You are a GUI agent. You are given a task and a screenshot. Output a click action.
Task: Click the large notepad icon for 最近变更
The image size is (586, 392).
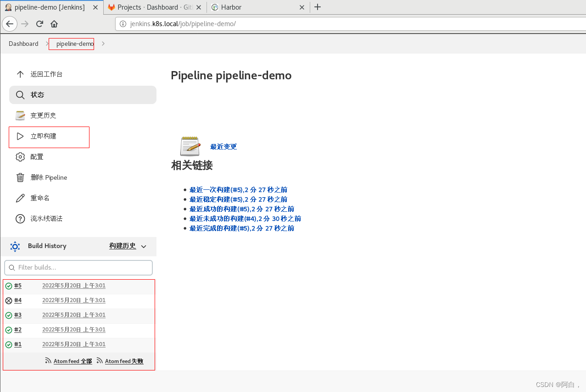(x=190, y=146)
